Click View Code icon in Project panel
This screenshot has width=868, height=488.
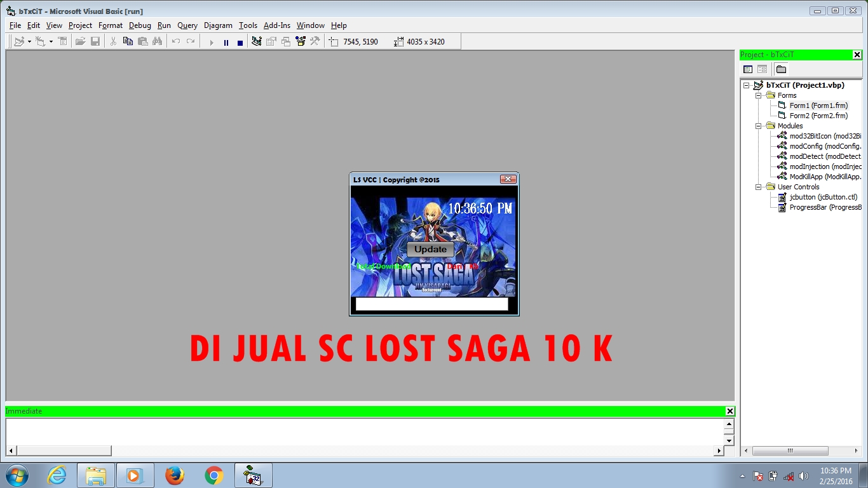(x=748, y=69)
